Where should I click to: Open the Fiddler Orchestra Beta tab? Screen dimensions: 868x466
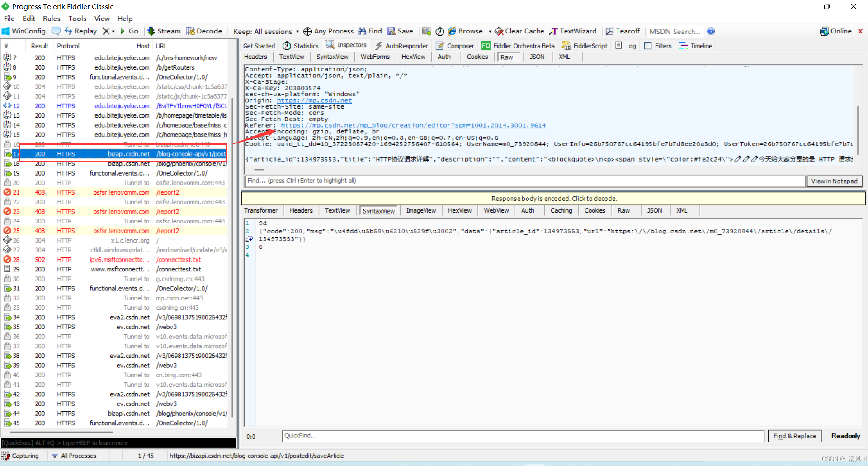coord(518,46)
